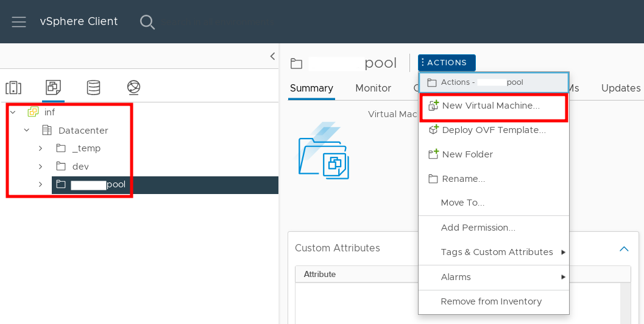
Task: Collapse the Custom Attributes panel
Action: point(623,248)
